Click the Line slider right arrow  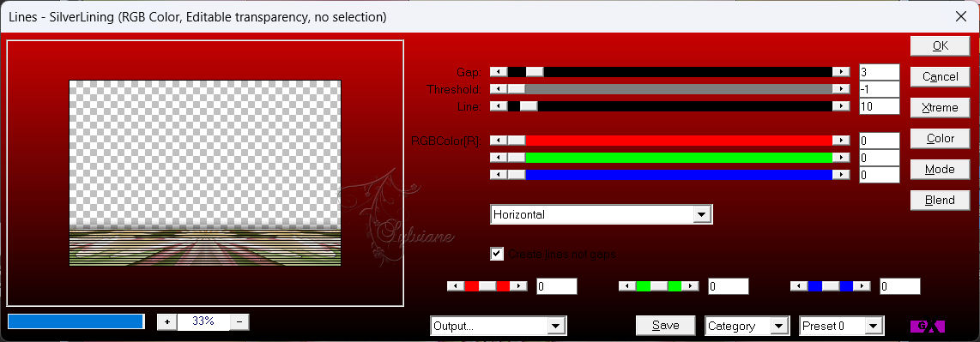tap(841, 106)
